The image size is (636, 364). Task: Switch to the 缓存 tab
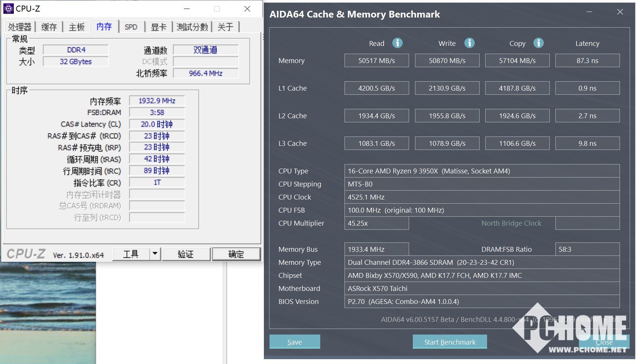click(x=49, y=27)
